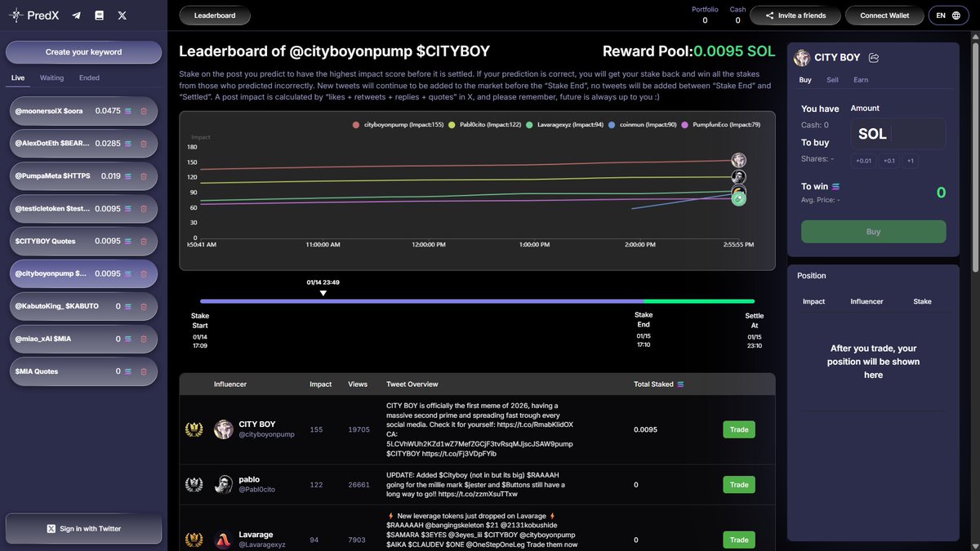Delete the $CITYBOY Quotes keyword

coord(144,241)
